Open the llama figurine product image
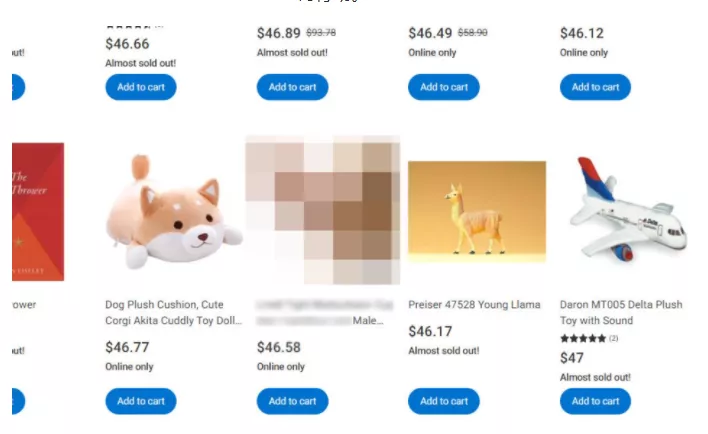Image resolution: width=708 pixels, height=434 pixels. tap(477, 211)
